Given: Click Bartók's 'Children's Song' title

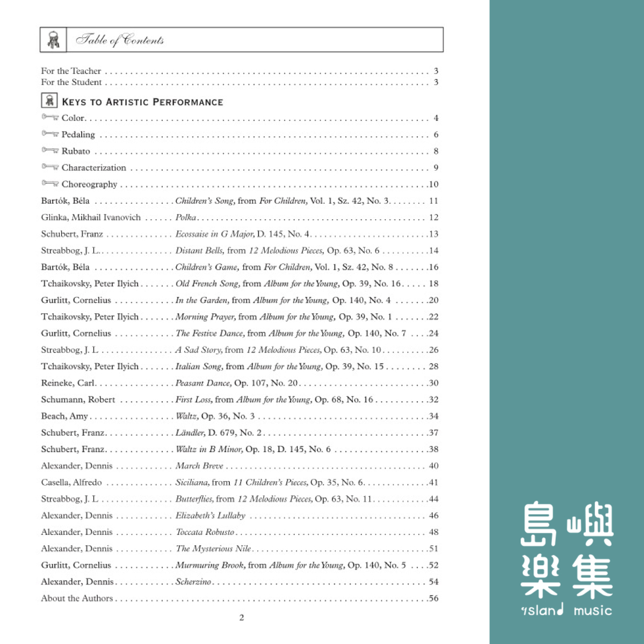Looking at the screenshot, I should [205, 201].
